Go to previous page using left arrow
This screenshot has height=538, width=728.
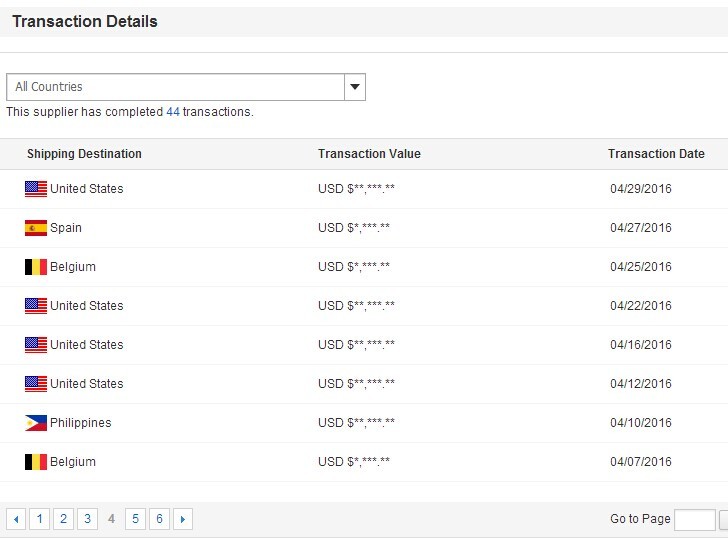click(x=16, y=519)
